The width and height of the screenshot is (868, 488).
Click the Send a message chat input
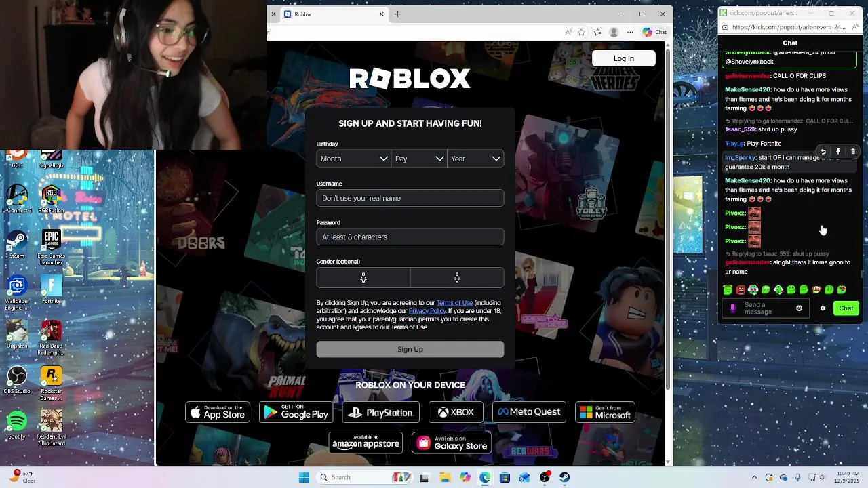click(x=766, y=308)
